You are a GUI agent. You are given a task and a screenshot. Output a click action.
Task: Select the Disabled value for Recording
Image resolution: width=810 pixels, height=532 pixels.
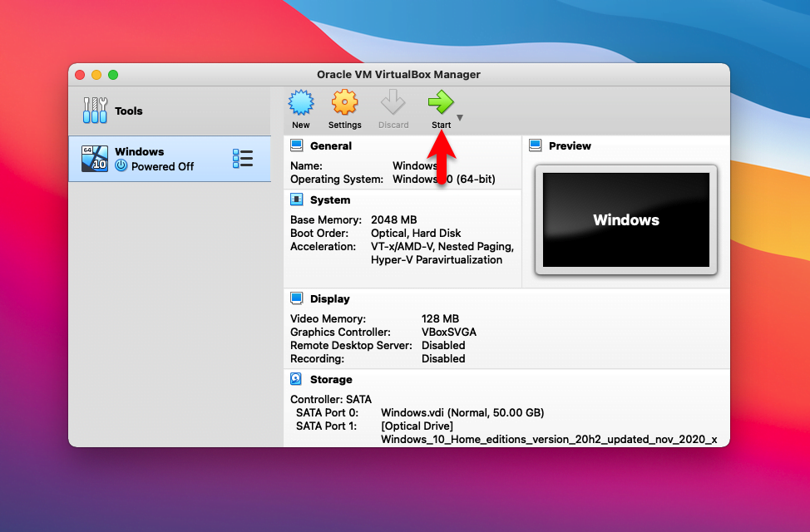pos(443,359)
